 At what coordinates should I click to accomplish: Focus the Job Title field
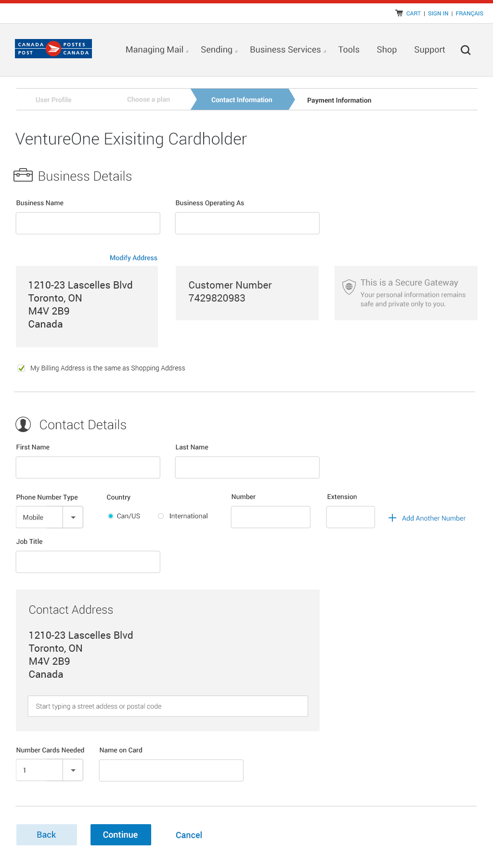[x=88, y=562]
